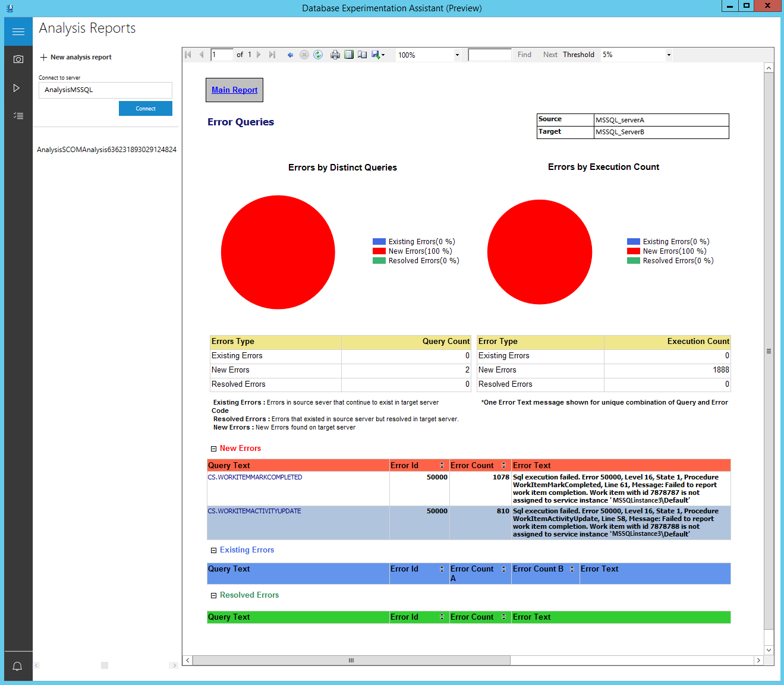This screenshot has height=685, width=784.
Task: Open the zoom 100% dropdown
Action: (x=457, y=55)
